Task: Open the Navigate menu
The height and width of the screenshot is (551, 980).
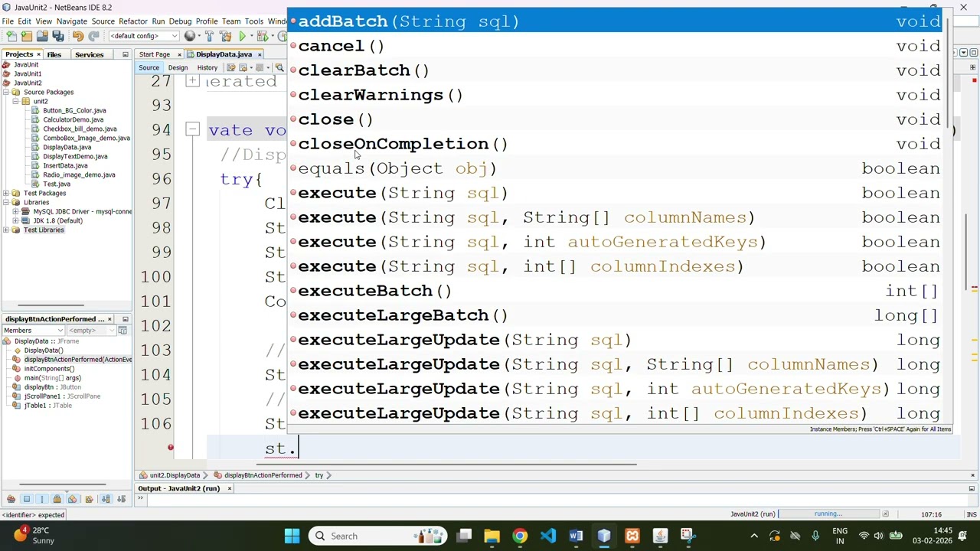Action: tap(71, 21)
